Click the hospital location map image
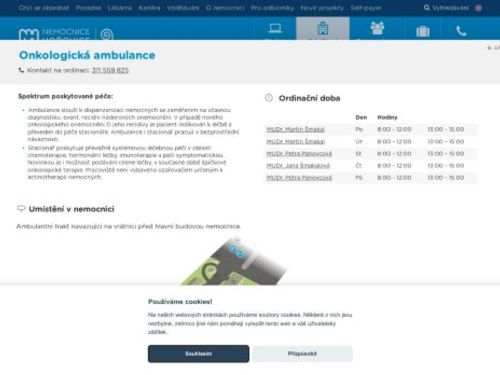This screenshot has height=375, width=500. click(x=234, y=261)
